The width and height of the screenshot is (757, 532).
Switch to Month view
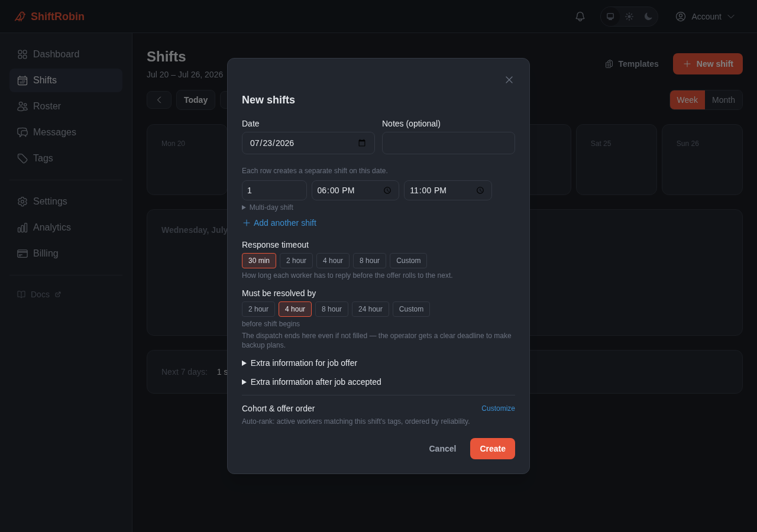[x=723, y=100]
